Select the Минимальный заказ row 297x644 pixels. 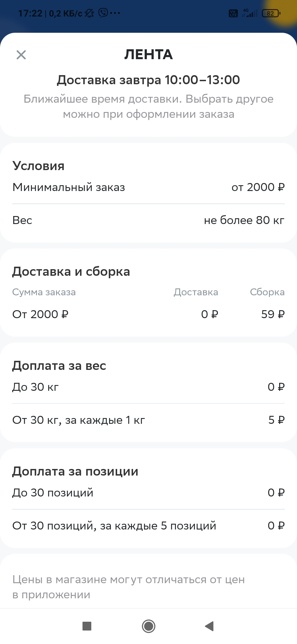pyautogui.click(x=148, y=187)
